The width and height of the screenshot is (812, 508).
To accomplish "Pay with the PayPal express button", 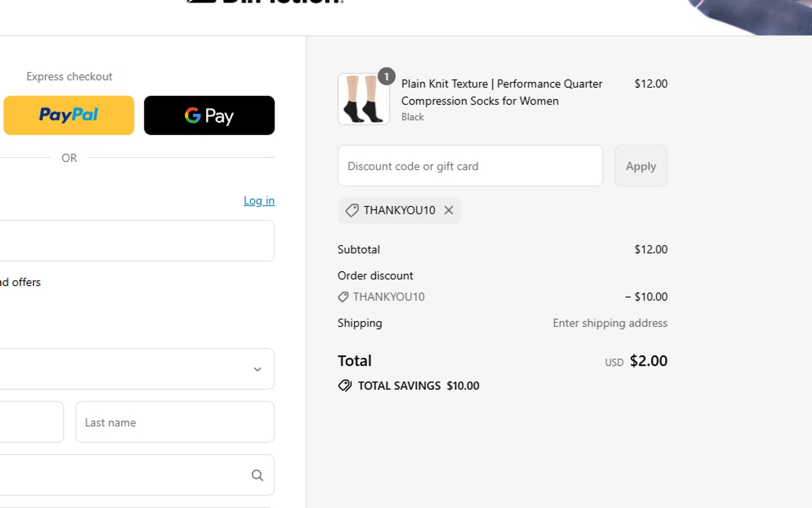I will click(69, 115).
